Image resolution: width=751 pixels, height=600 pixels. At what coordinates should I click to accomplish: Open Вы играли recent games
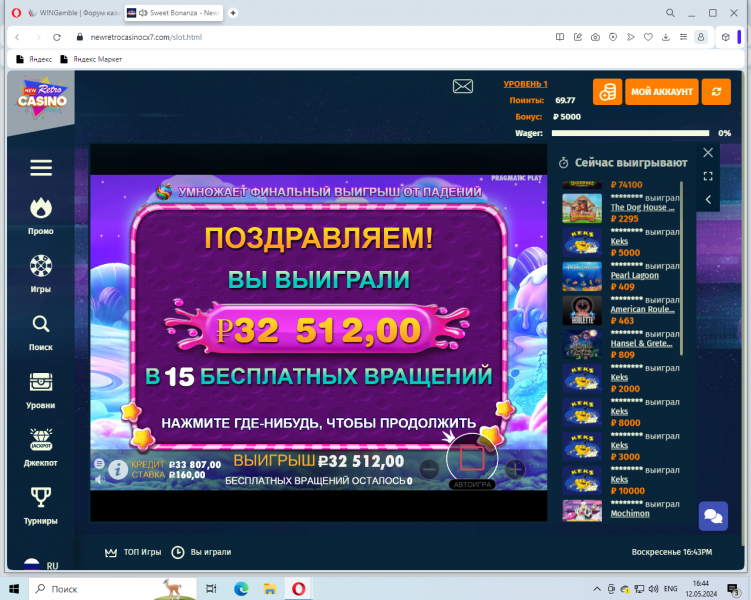pyautogui.click(x=201, y=552)
